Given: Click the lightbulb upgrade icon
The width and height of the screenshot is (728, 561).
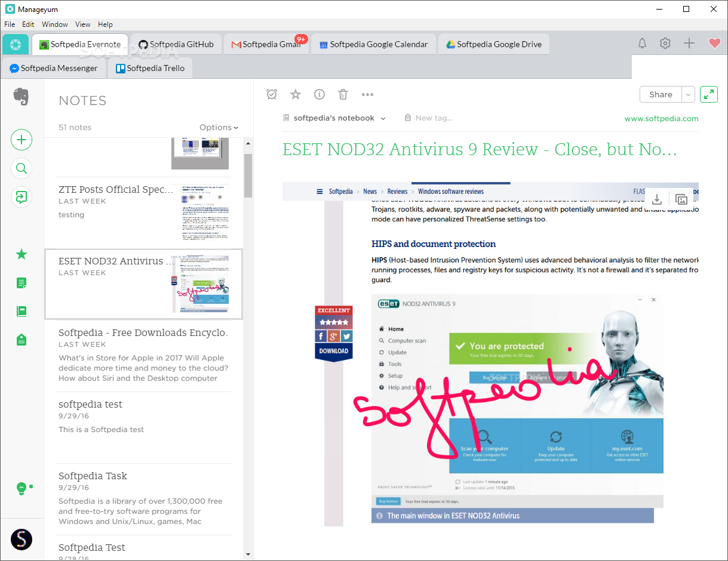Looking at the screenshot, I should (x=21, y=489).
